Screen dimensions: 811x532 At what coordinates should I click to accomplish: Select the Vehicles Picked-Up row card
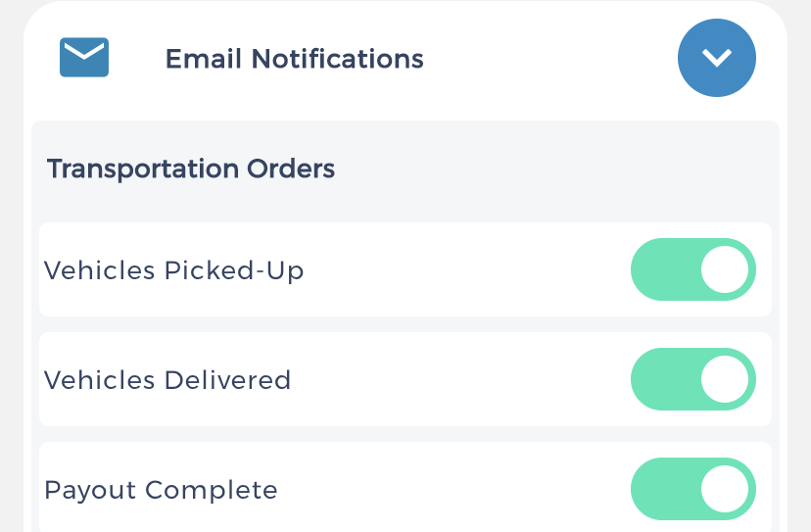pyautogui.click(x=405, y=269)
